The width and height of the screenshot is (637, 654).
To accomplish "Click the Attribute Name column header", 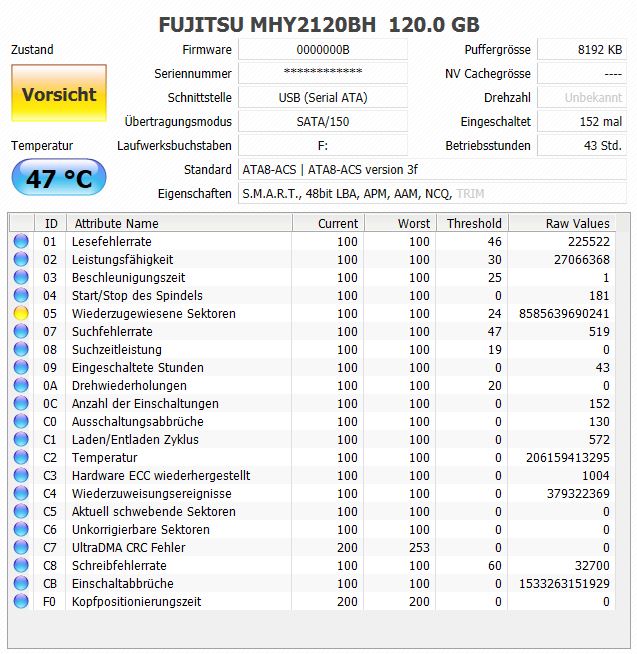I will pyautogui.click(x=179, y=223).
